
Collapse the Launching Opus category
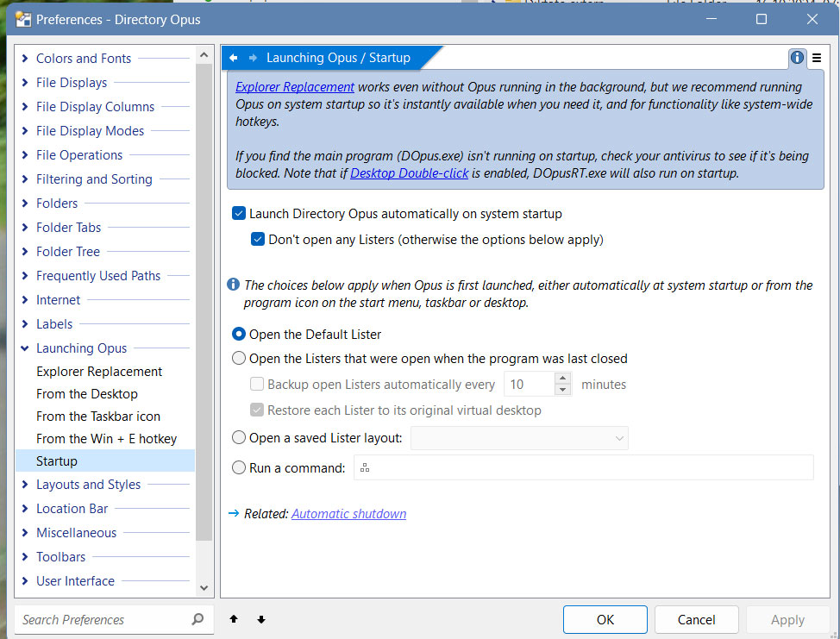[25, 348]
